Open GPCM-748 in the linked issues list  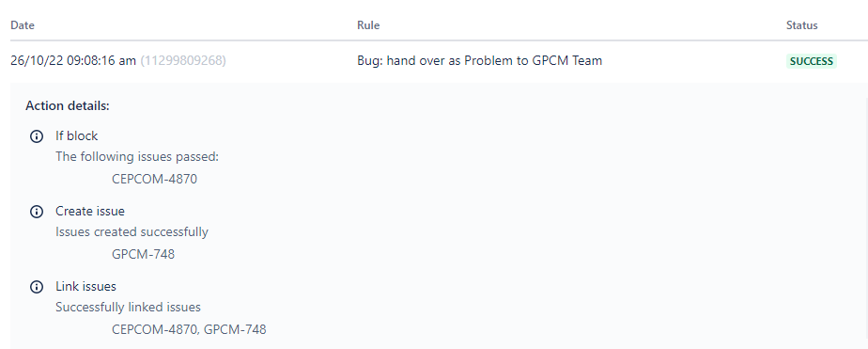click(235, 329)
